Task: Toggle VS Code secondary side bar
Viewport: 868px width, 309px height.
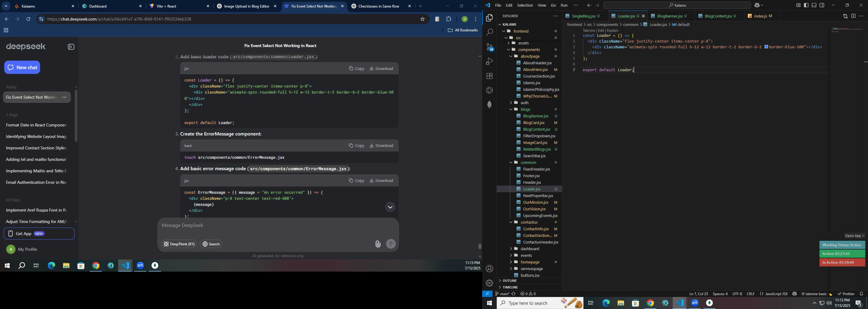Action: (x=822, y=5)
